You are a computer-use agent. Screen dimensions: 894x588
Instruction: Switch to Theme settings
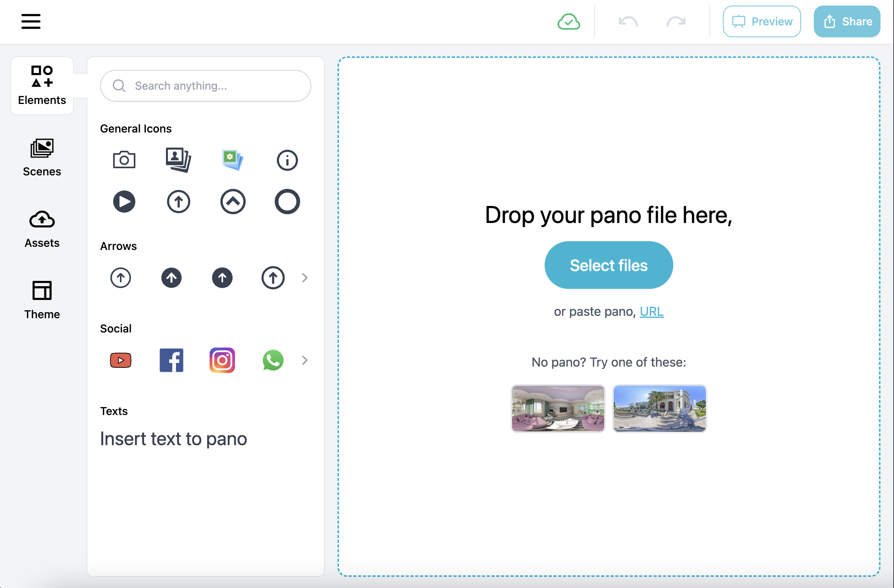pyautogui.click(x=41, y=299)
